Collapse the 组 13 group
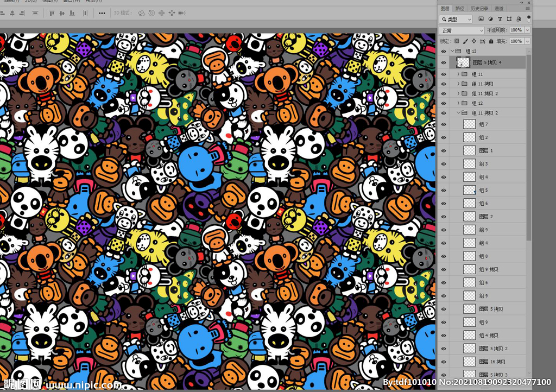Image resolution: width=556 pixels, height=392 pixels. 452,51
